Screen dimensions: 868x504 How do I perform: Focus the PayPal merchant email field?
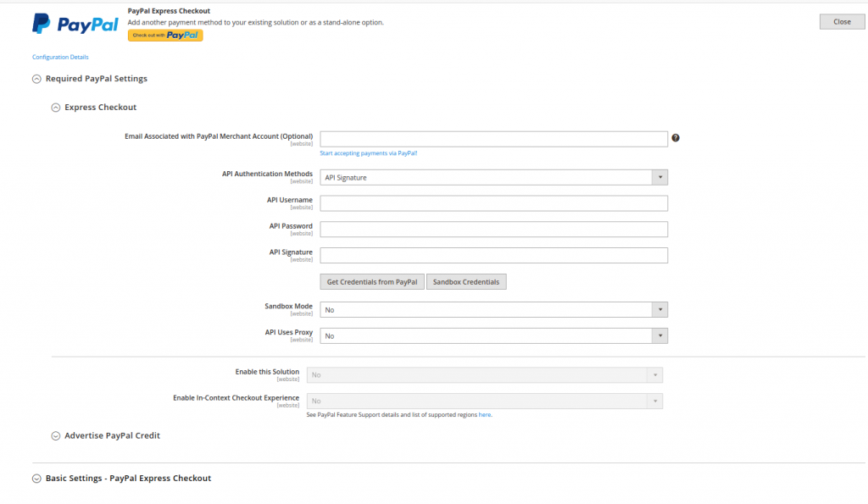click(493, 139)
